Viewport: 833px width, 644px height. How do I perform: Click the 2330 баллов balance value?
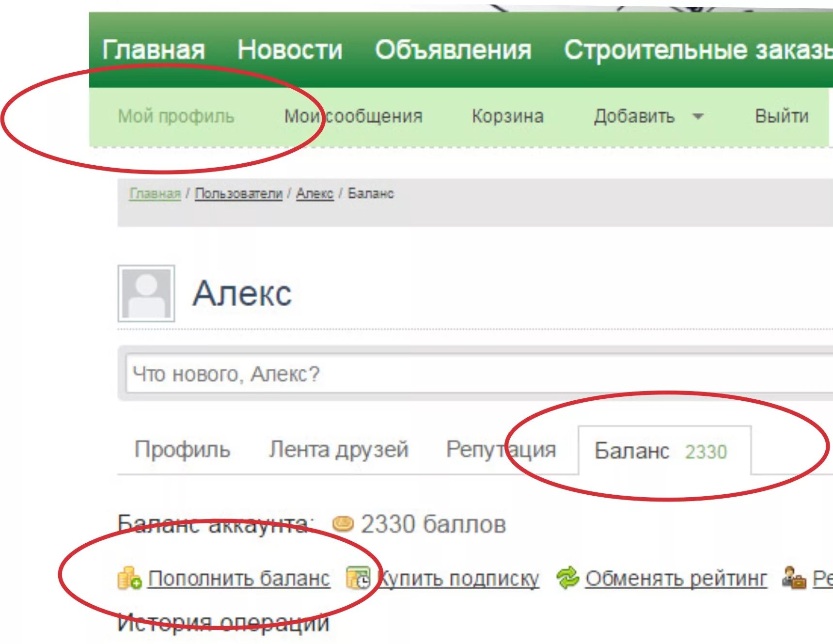[x=433, y=524]
